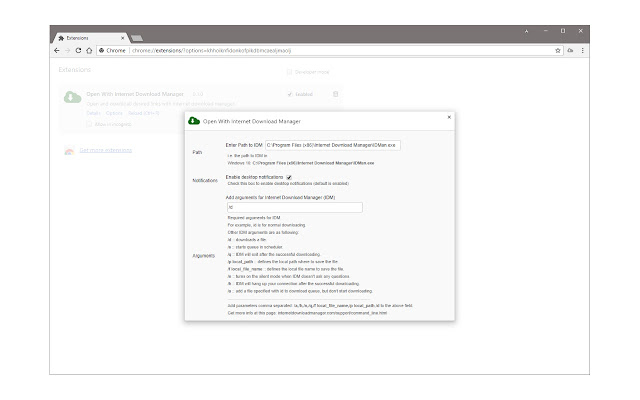Remove the extension with the trash icon
640x400 pixels.
click(336, 94)
